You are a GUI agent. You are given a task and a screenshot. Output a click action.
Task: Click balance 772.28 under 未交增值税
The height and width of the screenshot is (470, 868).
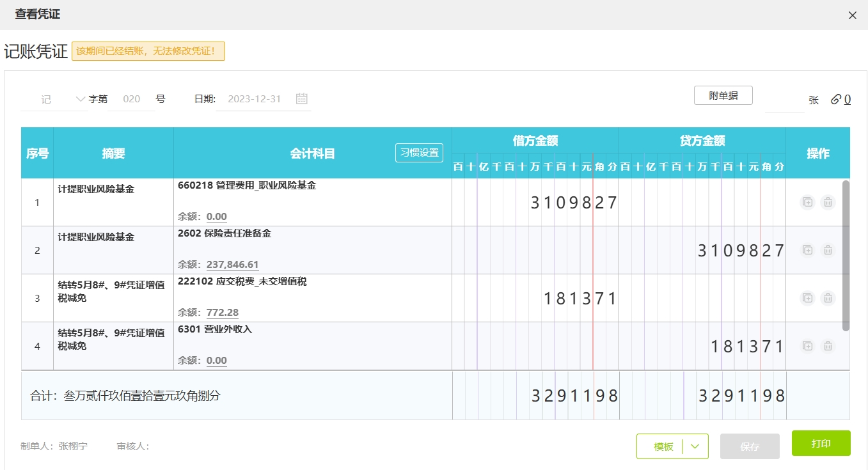[x=222, y=313]
